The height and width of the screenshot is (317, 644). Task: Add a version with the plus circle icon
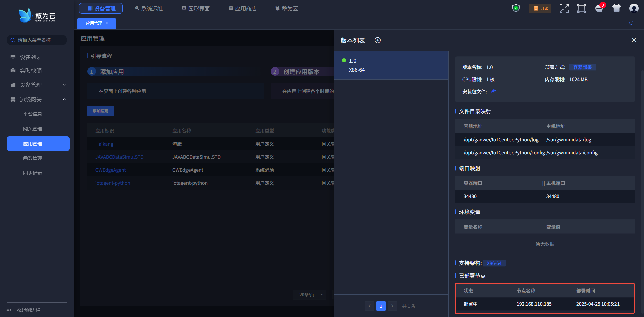378,40
